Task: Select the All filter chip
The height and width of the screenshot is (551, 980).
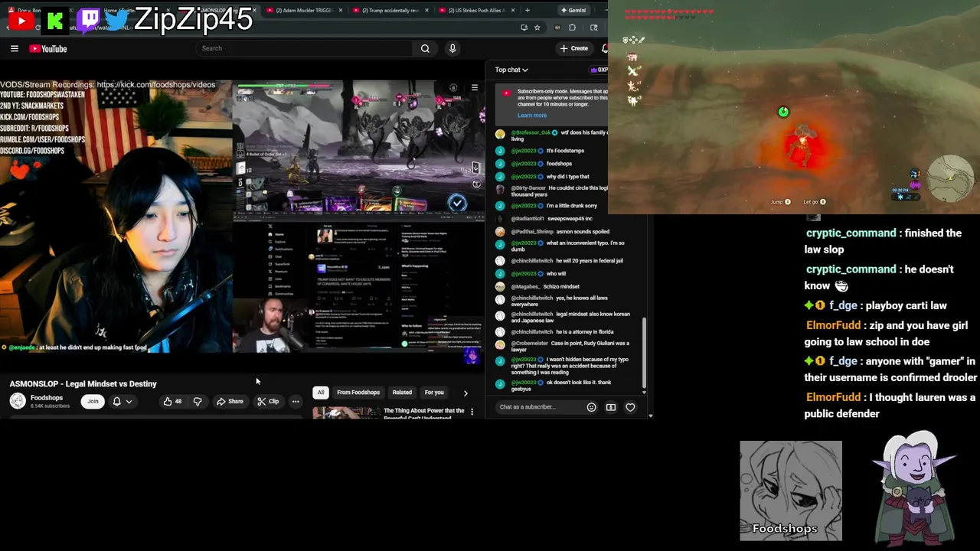Action: click(321, 393)
